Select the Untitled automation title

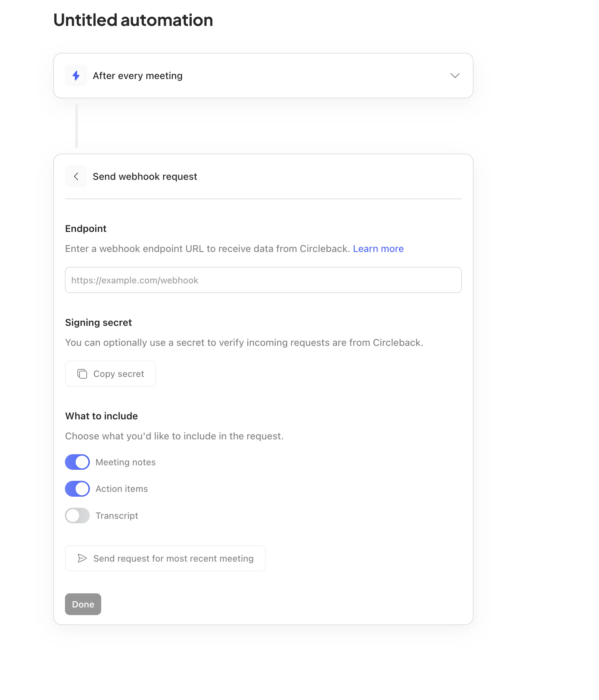click(133, 20)
